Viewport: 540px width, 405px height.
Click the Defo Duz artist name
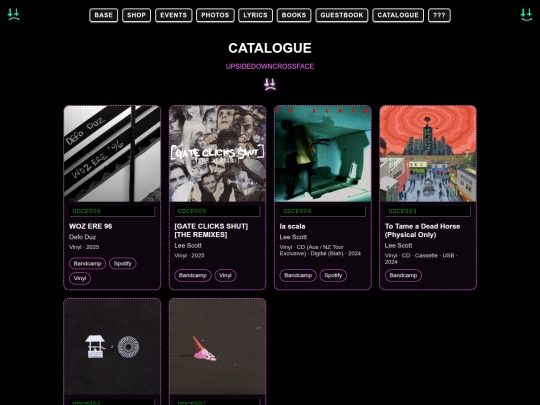82,237
